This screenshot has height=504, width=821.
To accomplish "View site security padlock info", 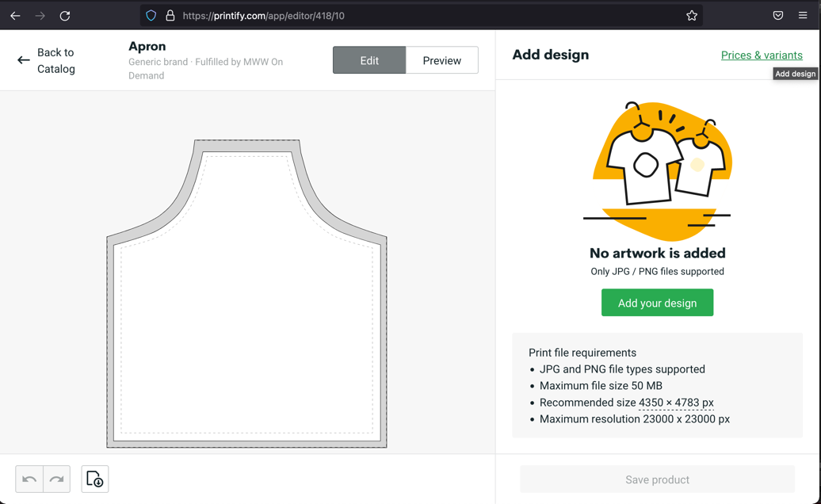I will click(170, 16).
